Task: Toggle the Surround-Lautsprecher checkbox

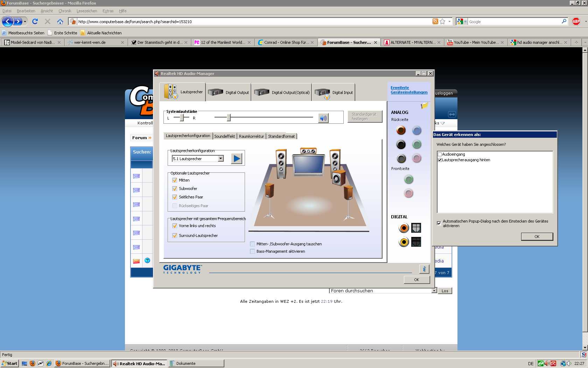Action: (175, 236)
